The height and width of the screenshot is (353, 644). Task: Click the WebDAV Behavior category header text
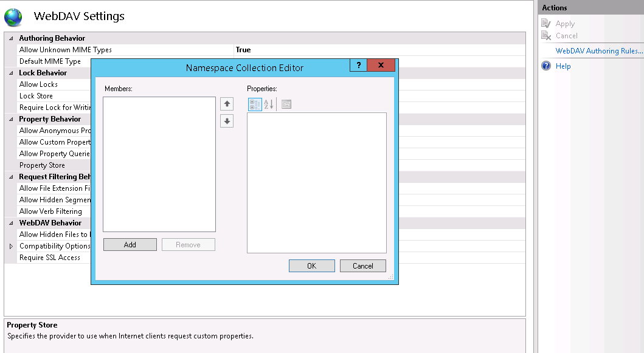tap(50, 223)
